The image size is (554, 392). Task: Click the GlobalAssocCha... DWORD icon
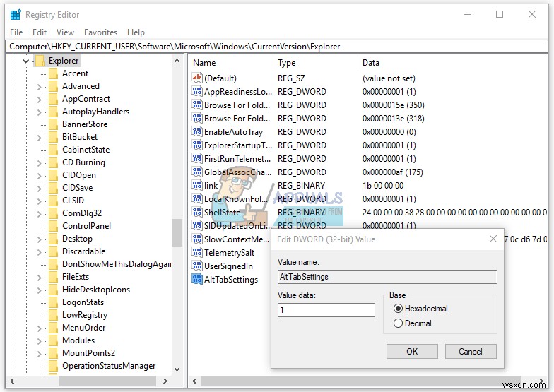coord(196,172)
